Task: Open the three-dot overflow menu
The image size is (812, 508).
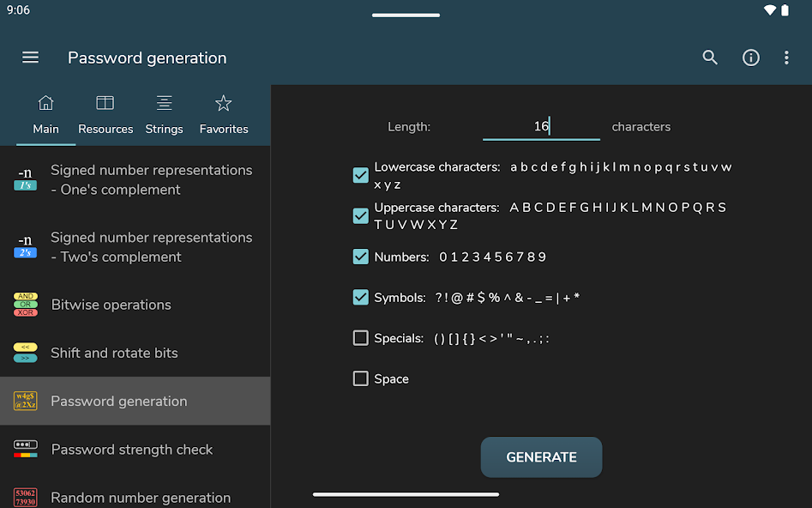Action: coord(786,57)
